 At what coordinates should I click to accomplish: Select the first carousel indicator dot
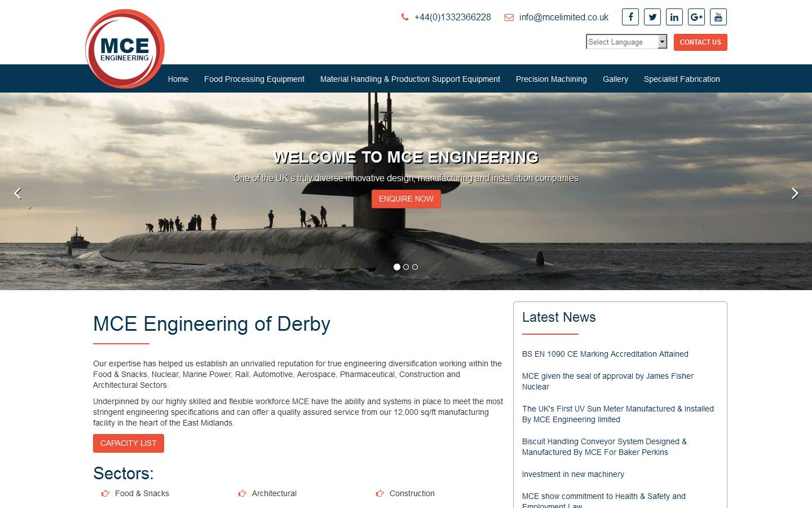tap(396, 267)
